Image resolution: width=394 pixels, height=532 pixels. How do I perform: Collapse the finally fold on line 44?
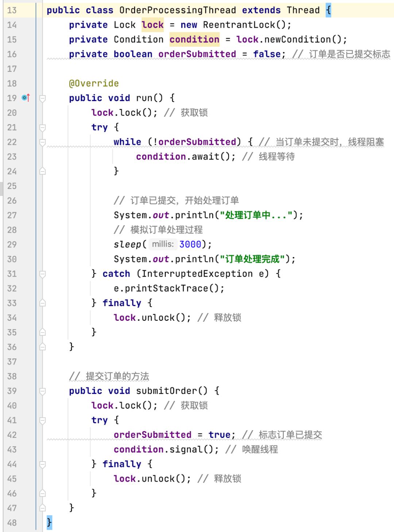(x=43, y=464)
